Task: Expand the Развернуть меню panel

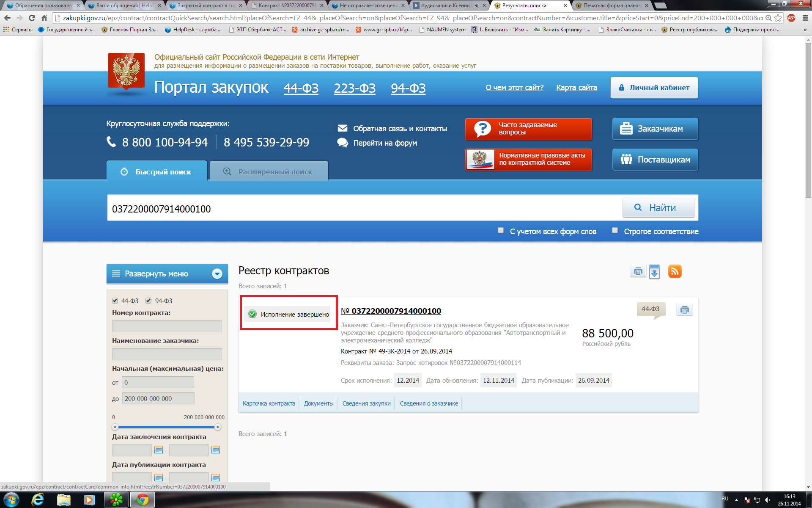Action: click(167, 274)
